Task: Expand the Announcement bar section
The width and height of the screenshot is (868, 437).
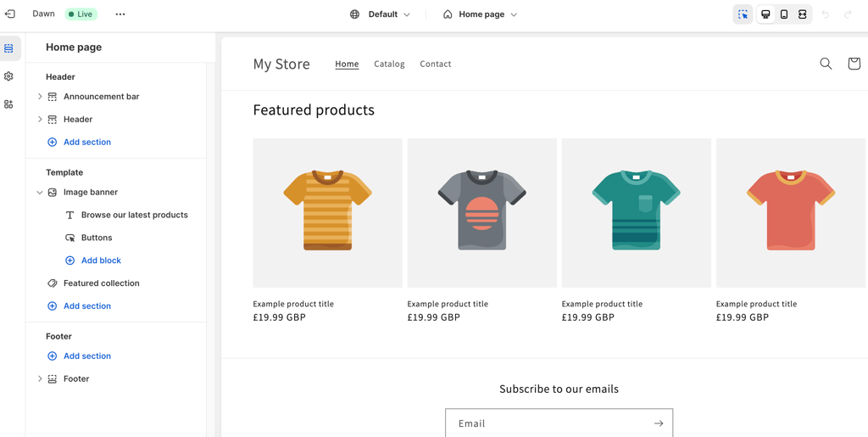Action: click(x=40, y=97)
